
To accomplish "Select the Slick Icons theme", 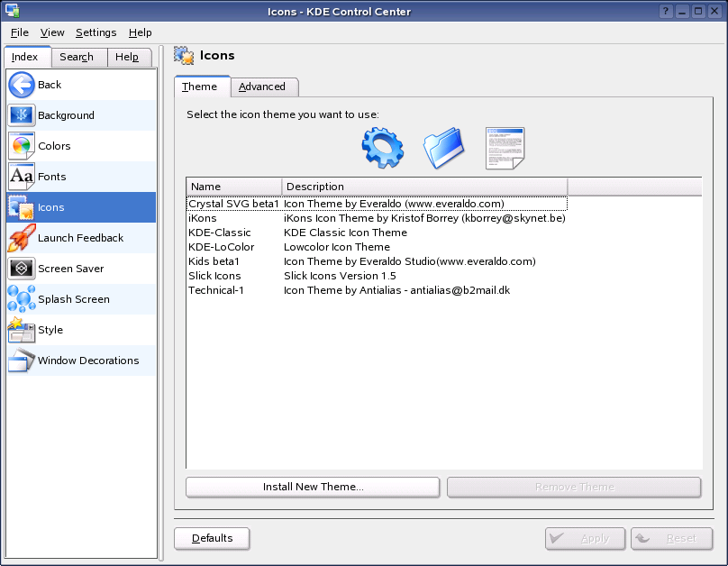I will (x=377, y=276).
